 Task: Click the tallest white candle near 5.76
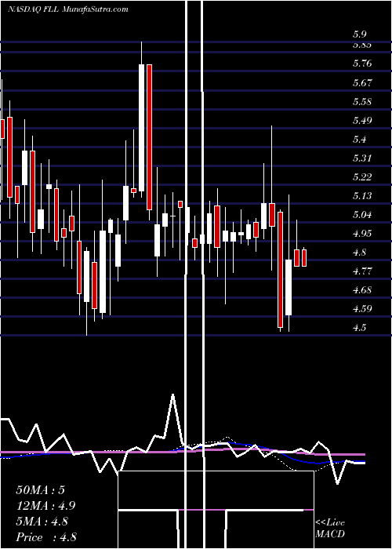point(141,128)
